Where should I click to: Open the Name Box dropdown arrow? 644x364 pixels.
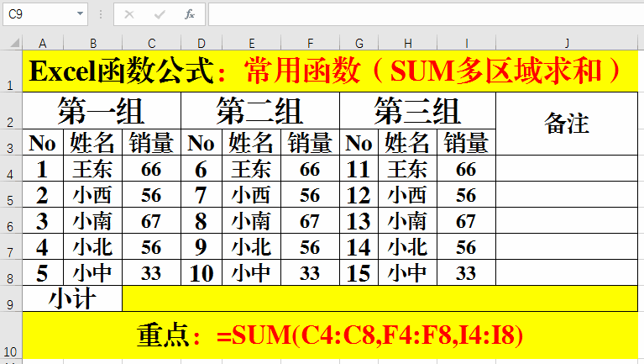pos(81,14)
